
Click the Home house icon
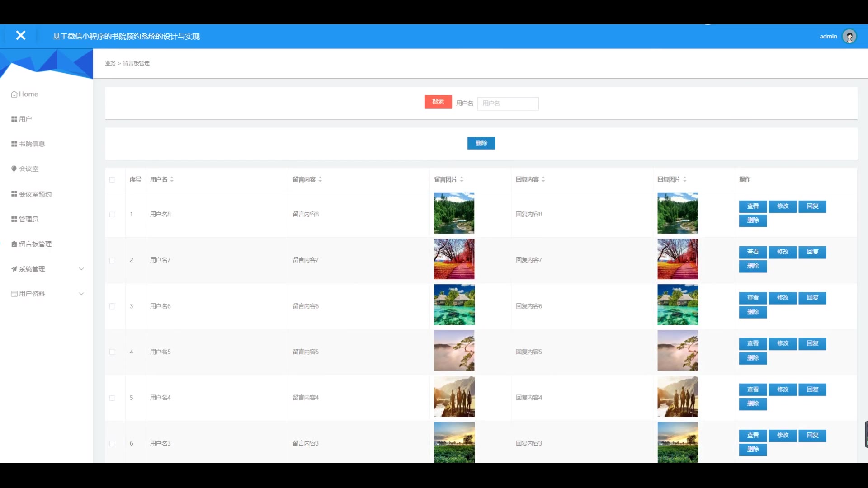click(x=14, y=94)
